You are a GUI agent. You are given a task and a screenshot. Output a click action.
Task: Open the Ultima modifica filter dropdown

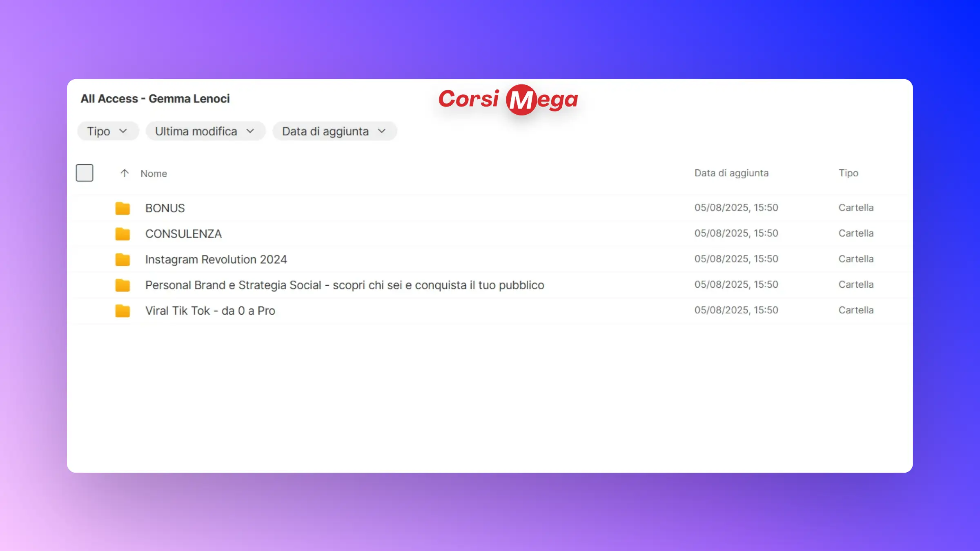click(205, 131)
